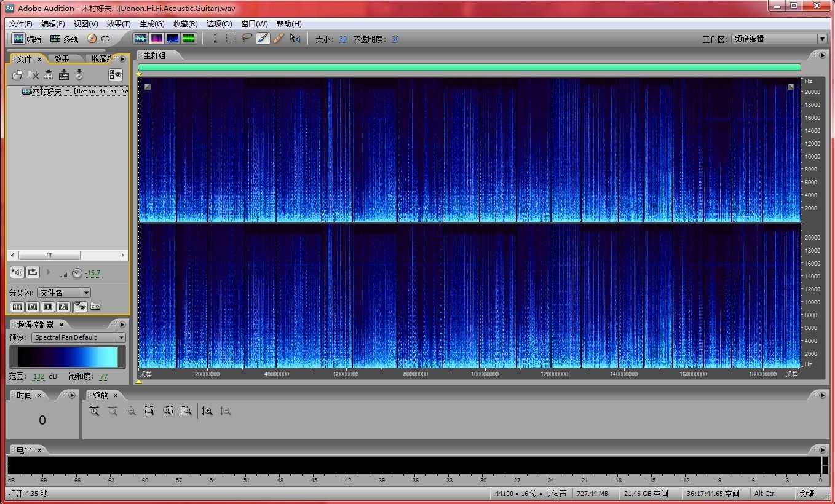Click the Import File folder icon
The image size is (835, 504).
click(18, 75)
